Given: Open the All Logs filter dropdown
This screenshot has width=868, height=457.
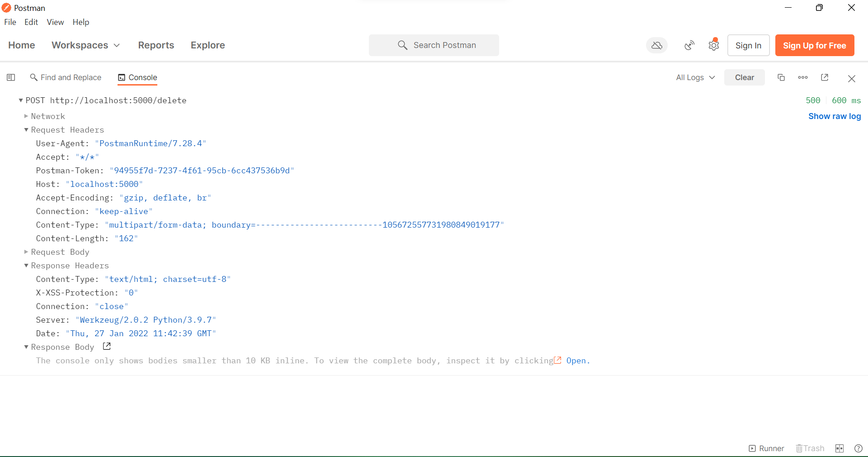Looking at the screenshot, I should click(x=695, y=77).
